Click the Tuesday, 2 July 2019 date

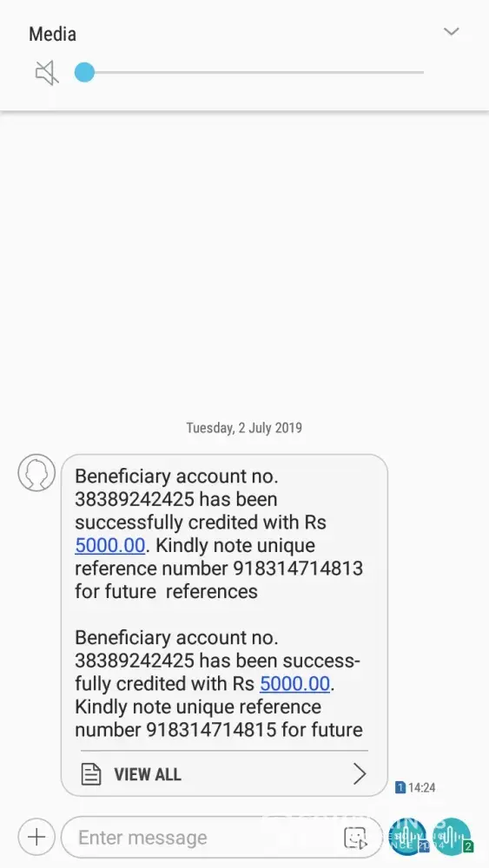(x=244, y=428)
